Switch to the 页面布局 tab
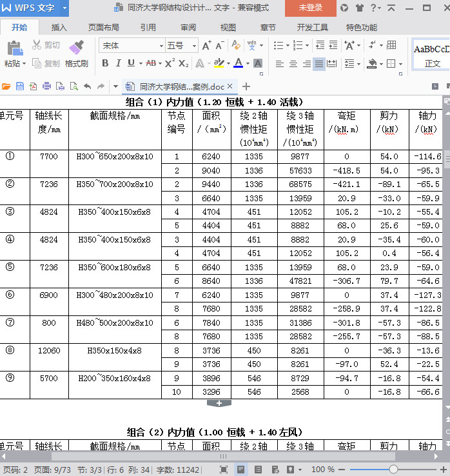The width and height of the screenshot is (450, 476). (x=103, y=28)
